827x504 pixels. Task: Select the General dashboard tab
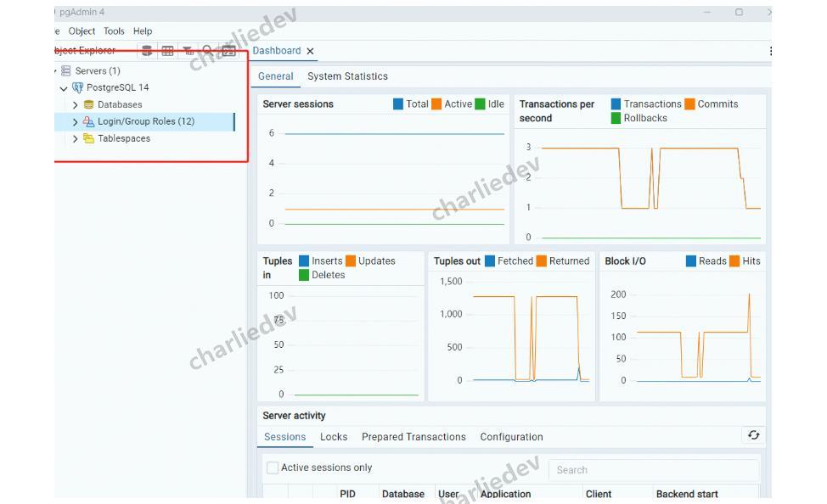pos(275,76)
